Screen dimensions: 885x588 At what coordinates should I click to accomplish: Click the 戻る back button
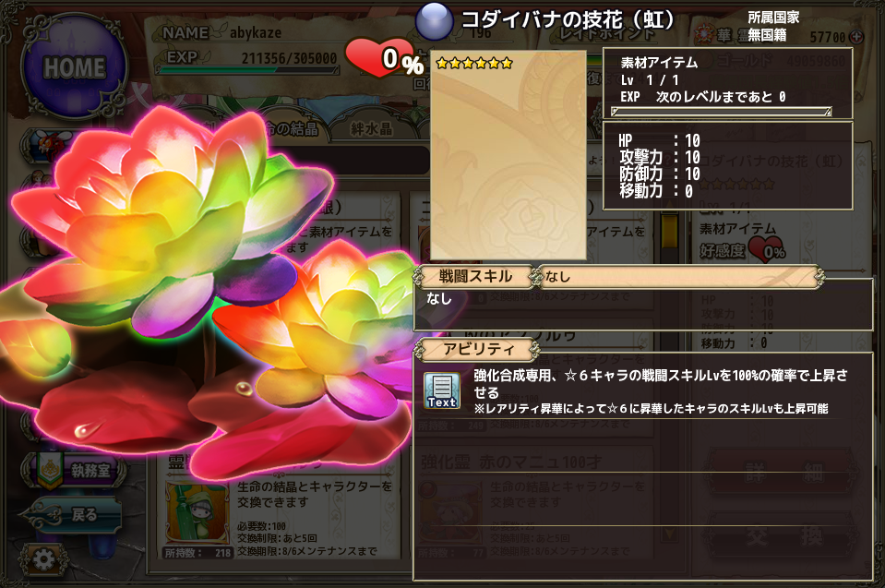70,515
